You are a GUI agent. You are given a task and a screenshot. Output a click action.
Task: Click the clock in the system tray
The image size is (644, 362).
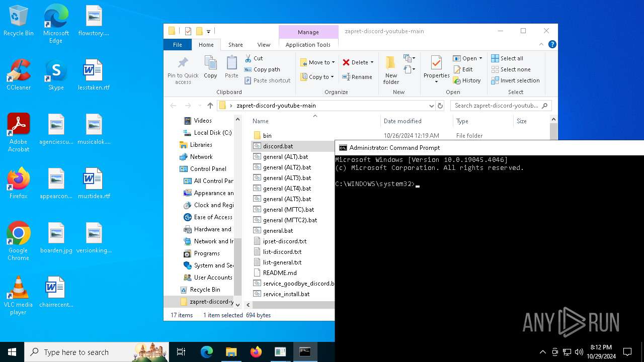click(601, 352)
